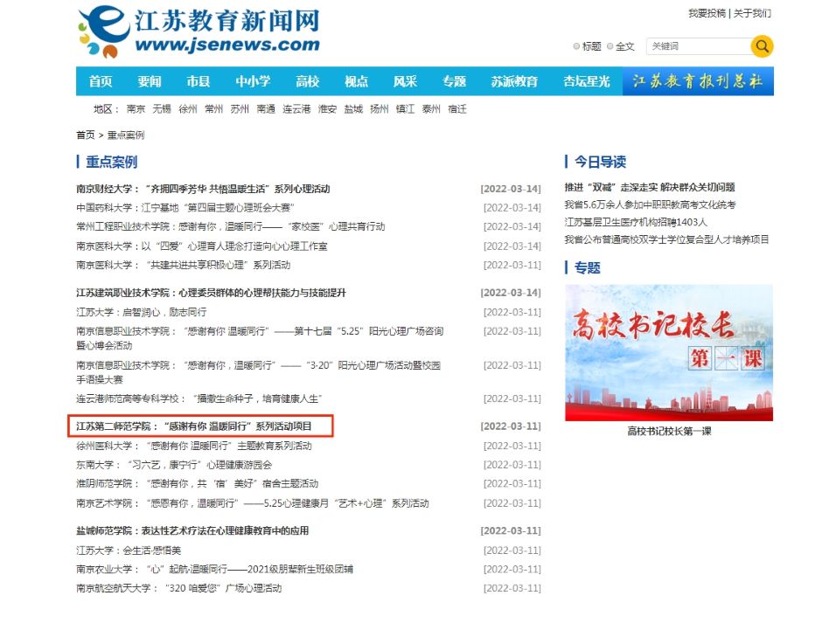Filter by region 苏州

[240, 109]
